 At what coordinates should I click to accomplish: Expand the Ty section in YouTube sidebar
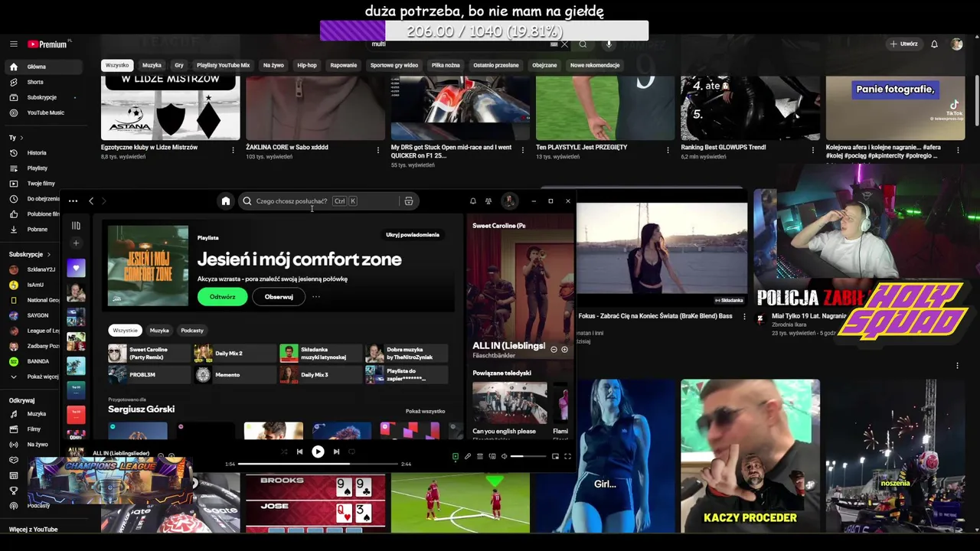15,138
